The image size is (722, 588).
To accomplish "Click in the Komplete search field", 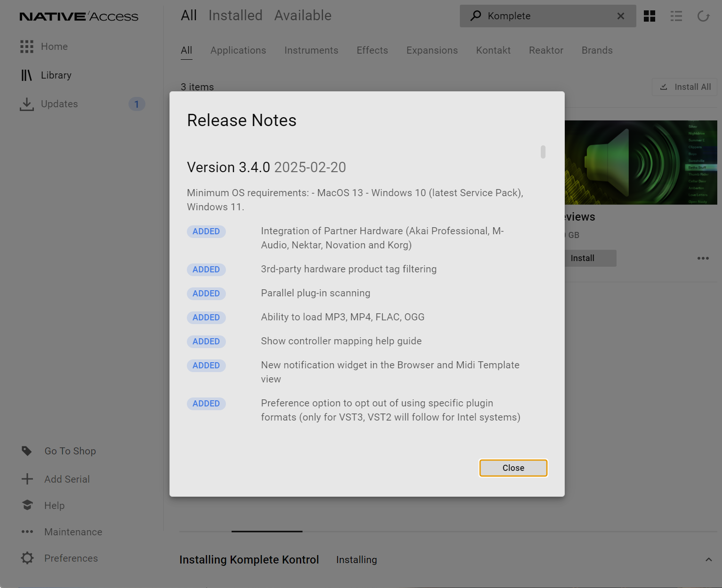I will (548, 16).
